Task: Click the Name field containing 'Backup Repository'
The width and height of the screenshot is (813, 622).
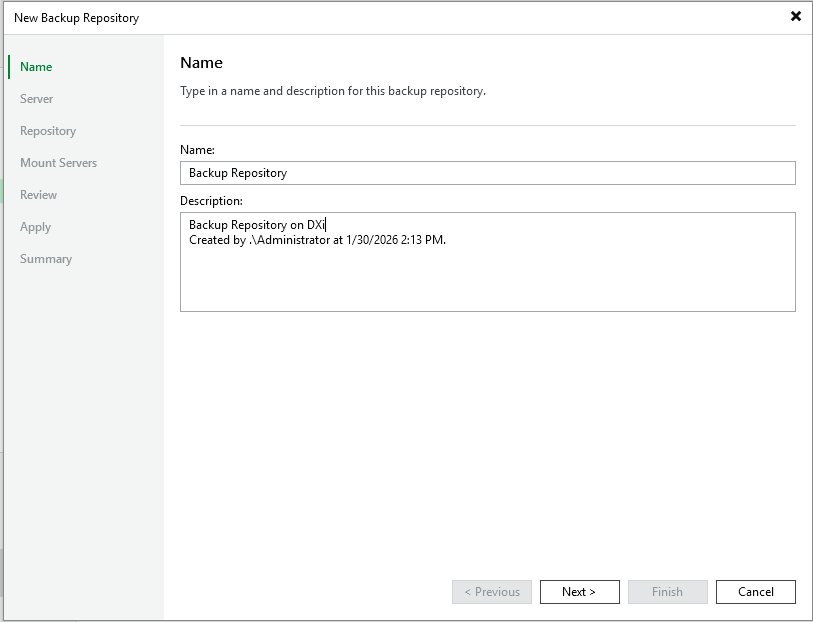Action: click(487, 173)
